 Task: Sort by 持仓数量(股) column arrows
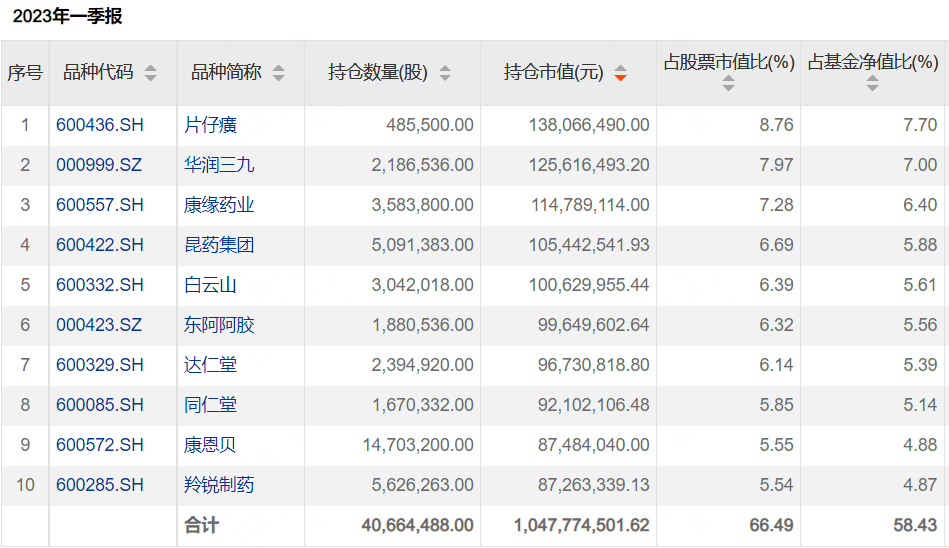point(445,73)
